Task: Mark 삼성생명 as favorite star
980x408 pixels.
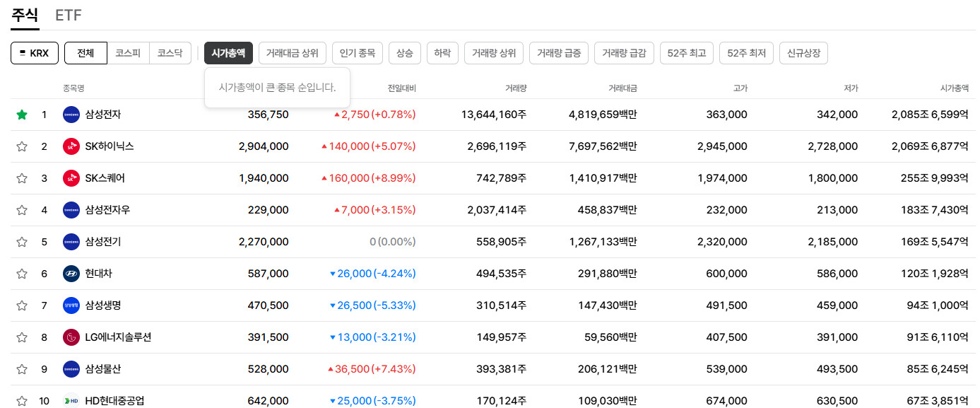Action: pyautogui.click(x=22, y=305)
